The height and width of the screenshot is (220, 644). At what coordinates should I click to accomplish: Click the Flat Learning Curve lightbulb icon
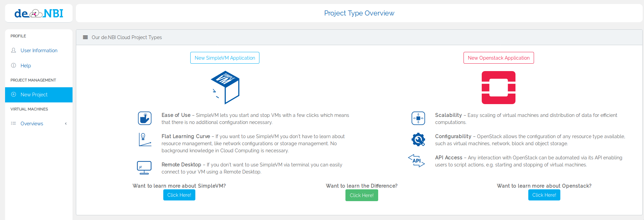pos(145,139)
